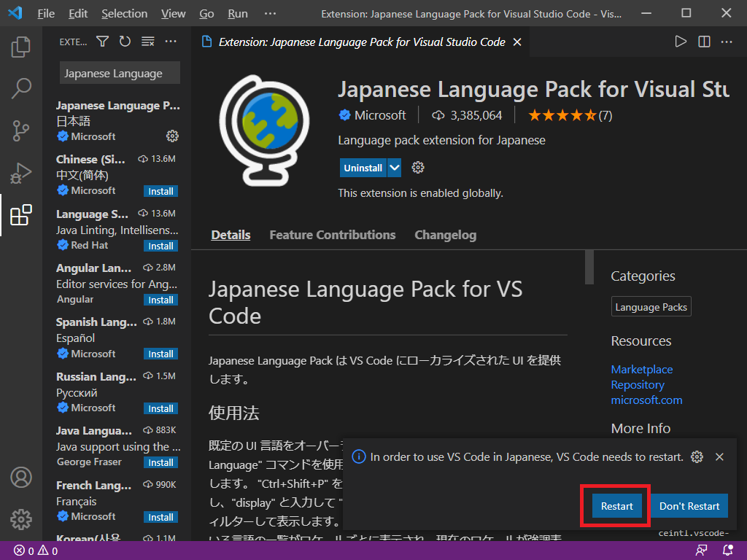Open the Manage gear in activity bar
This screenshot has height=560, width=747.
21,519
